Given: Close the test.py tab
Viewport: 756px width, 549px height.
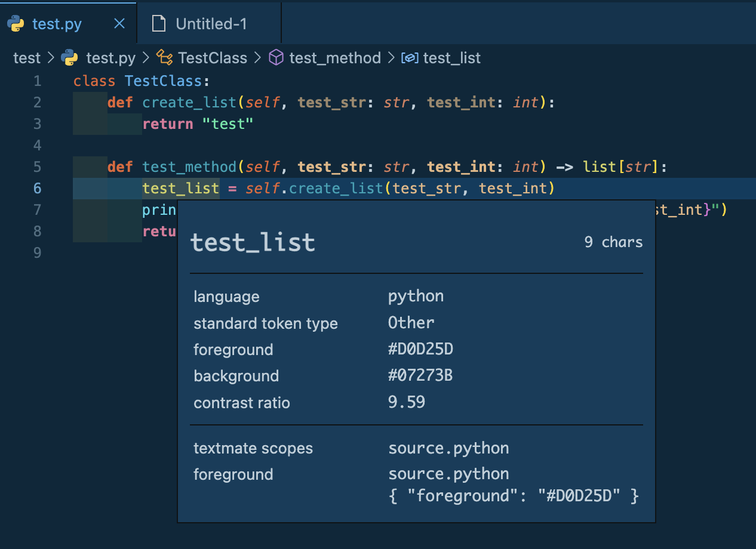Looking at the screenshot, I should (118, 23).
